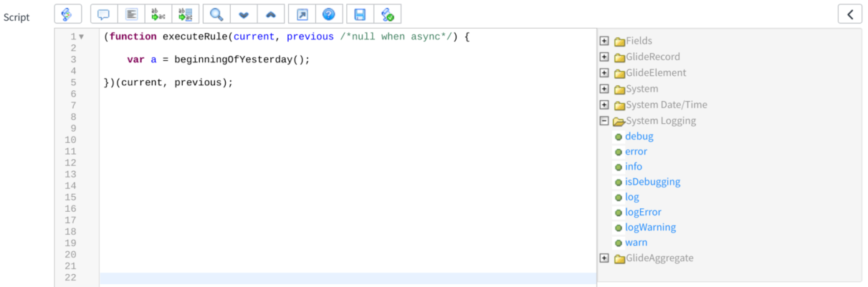Fold code at line 1 arrow
The height and width of the screenshot is (287, 868).
(x=81, y=37)
